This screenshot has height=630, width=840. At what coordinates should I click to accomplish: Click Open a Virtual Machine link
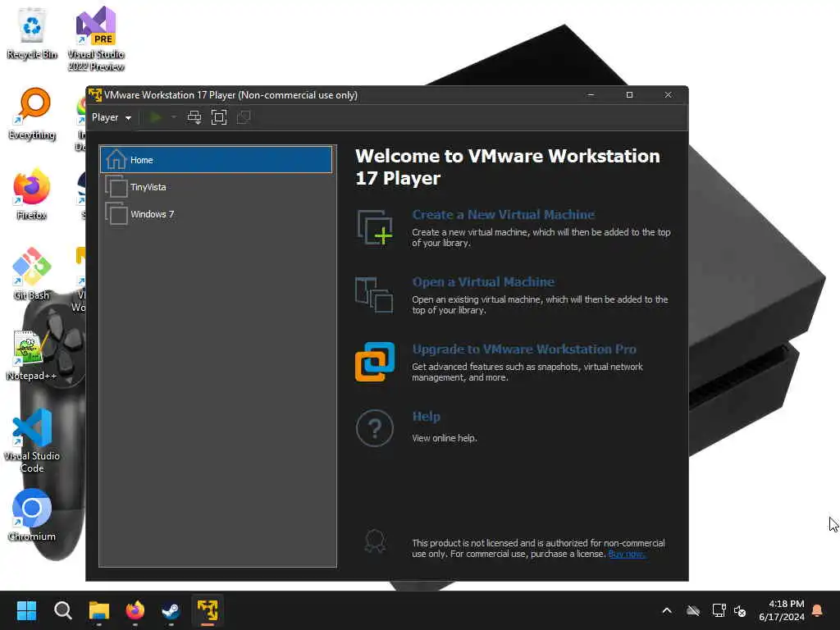click(483, 282)
